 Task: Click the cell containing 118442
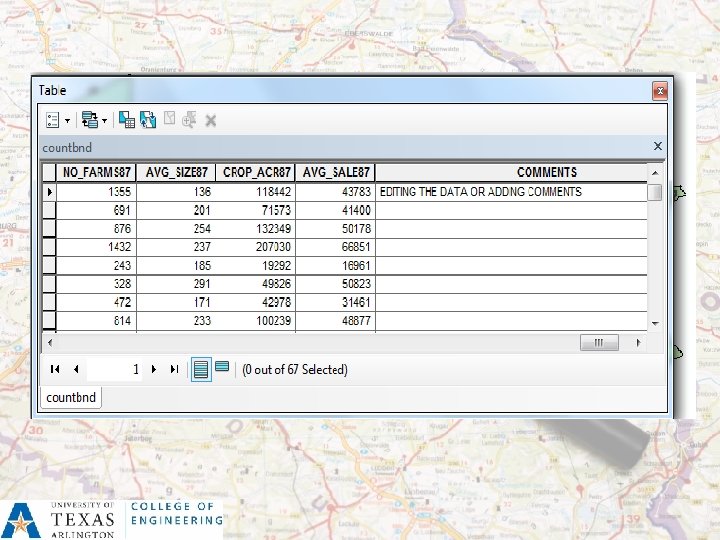256,192
